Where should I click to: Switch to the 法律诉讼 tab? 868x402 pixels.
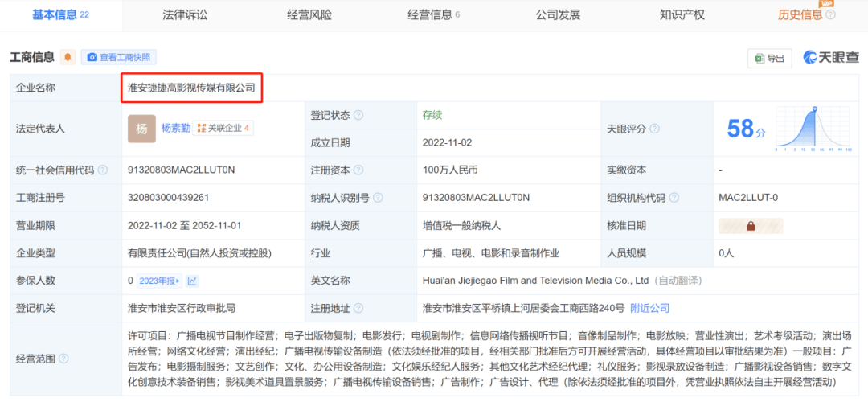[x=185, y=15]
